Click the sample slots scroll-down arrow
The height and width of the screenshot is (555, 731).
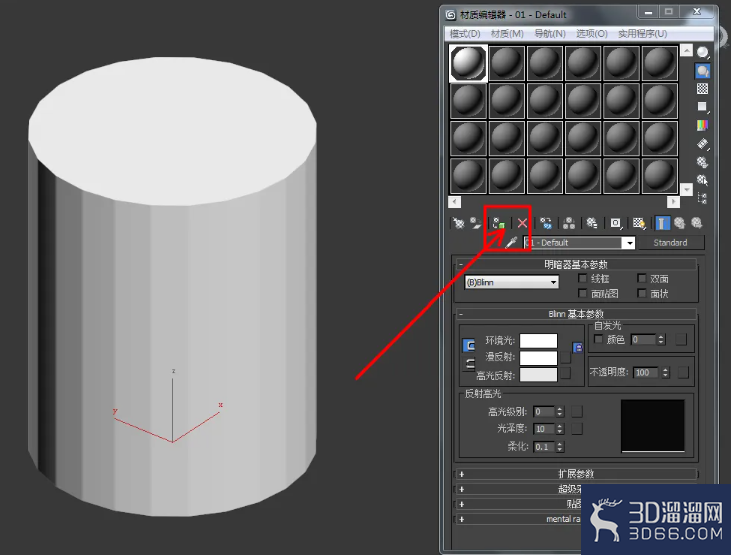click(686, 189)
